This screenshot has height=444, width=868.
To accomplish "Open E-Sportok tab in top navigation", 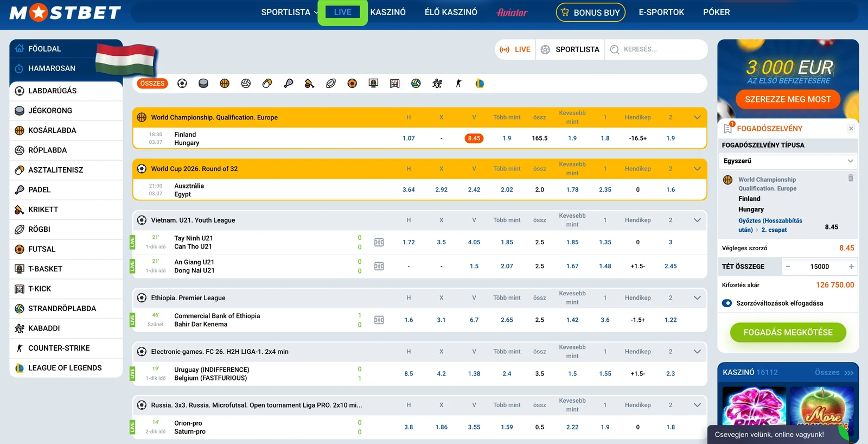I will pyautogui.click(x=661, y=12).
